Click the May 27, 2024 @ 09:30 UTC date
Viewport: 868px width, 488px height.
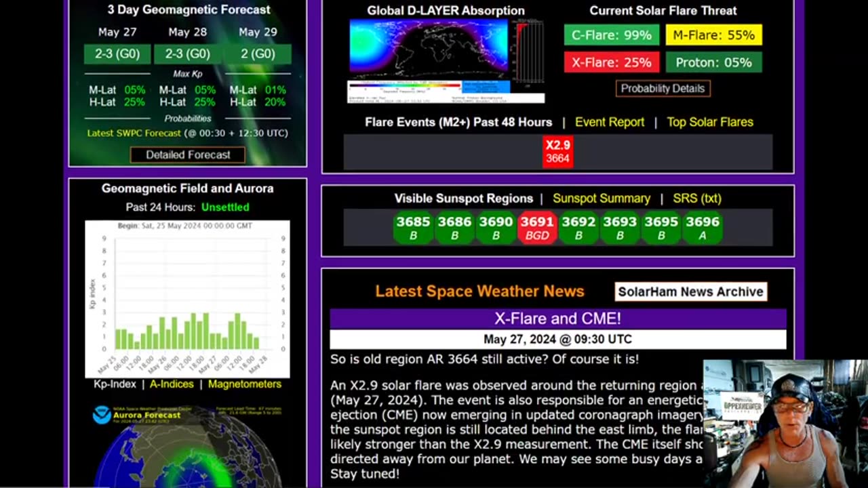tap(557, 340)
